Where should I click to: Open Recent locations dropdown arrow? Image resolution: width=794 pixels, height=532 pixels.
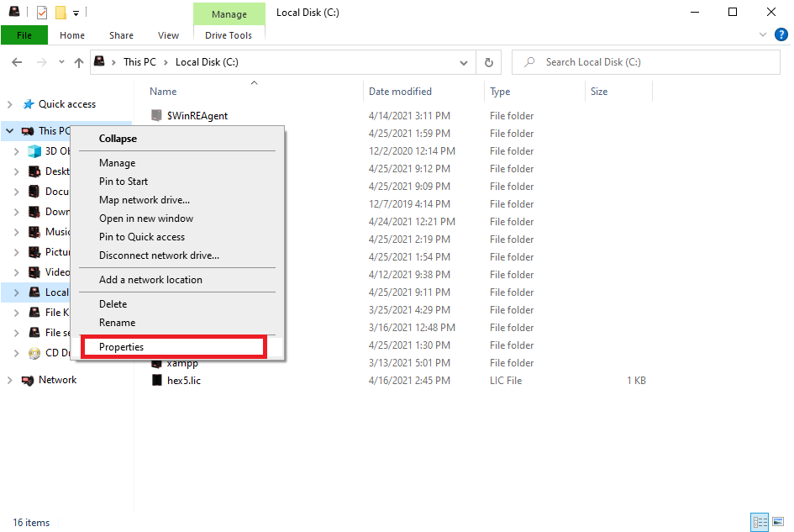point(61,62)
